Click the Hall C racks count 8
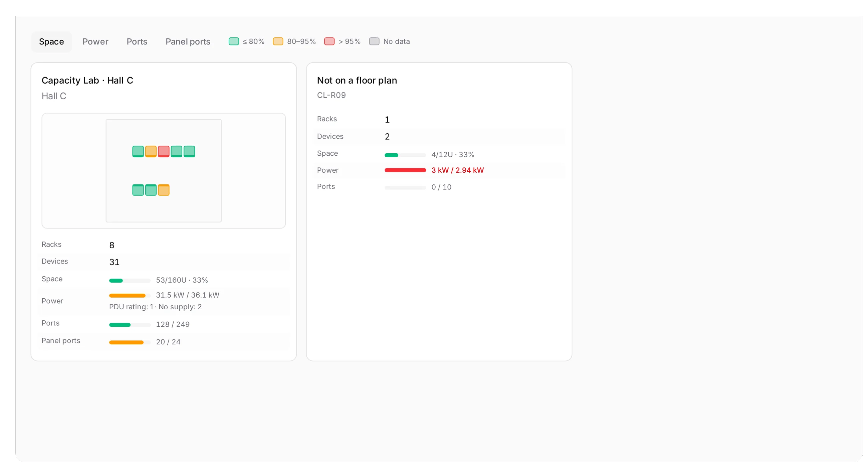The width and height of the screenshot is (868, 467). coord(112,245)
